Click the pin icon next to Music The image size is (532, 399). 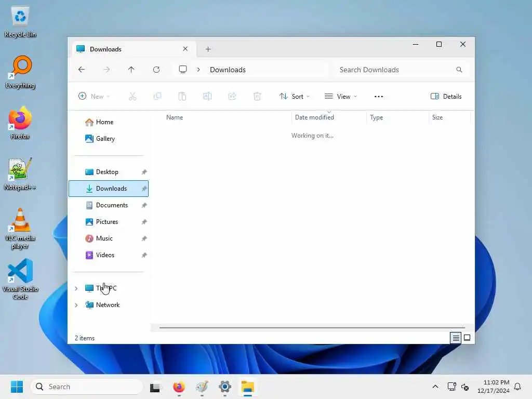pos(144,238)
